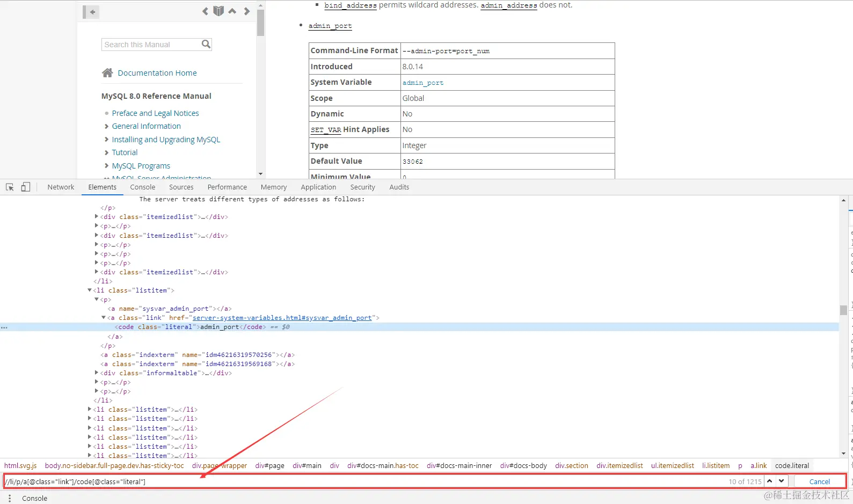Collapse the li class listitem node
853x504 pixels.
click(90, 290)
